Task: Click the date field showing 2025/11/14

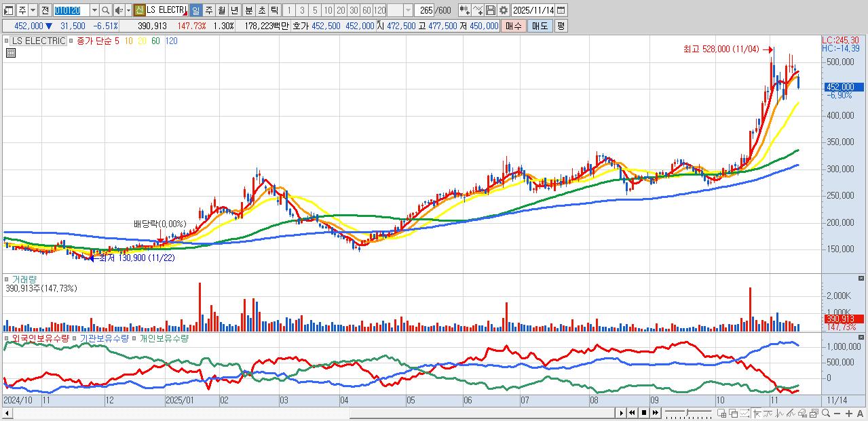Action: coord(533,10)
